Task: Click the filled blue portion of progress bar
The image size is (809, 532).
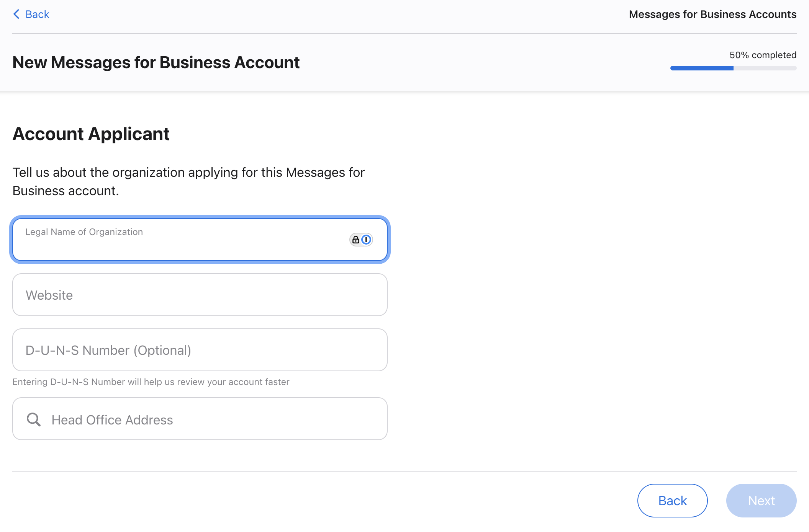Action: tap(701, 68)
